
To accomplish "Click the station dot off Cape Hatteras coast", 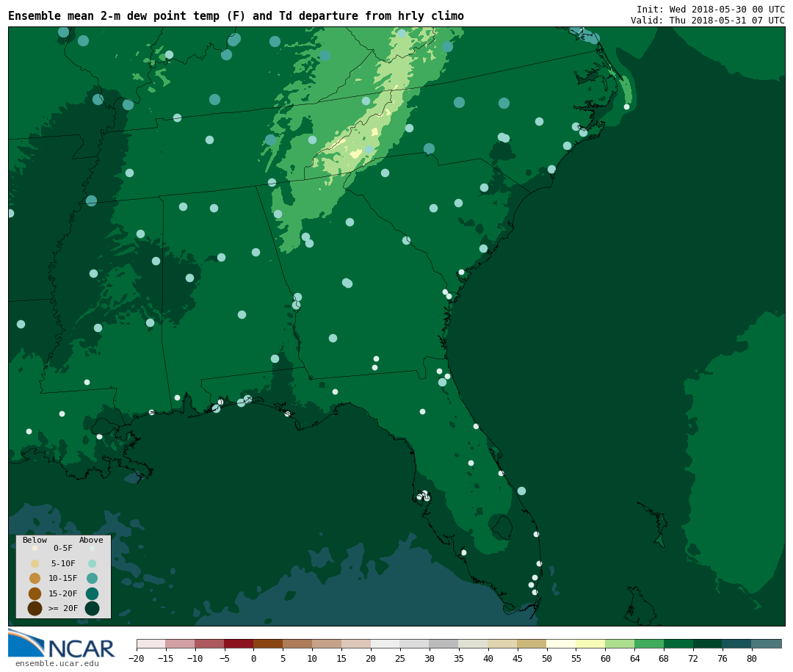I will point(626,106).
